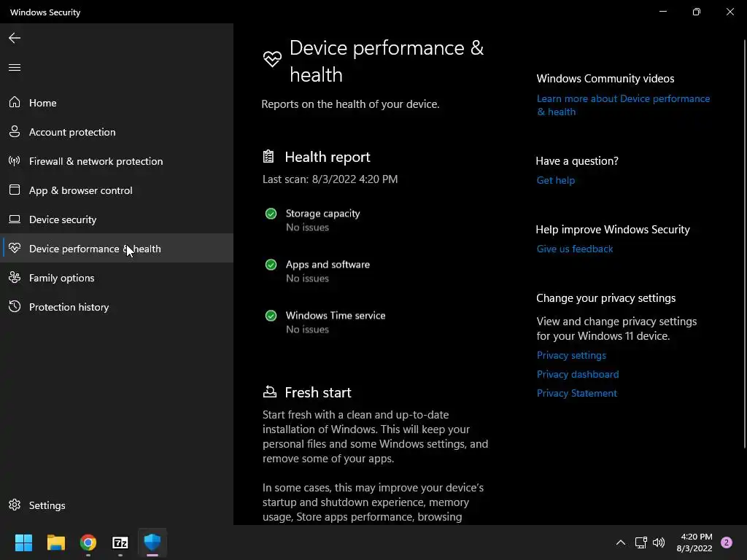Click the Account protection person icon

15,131
